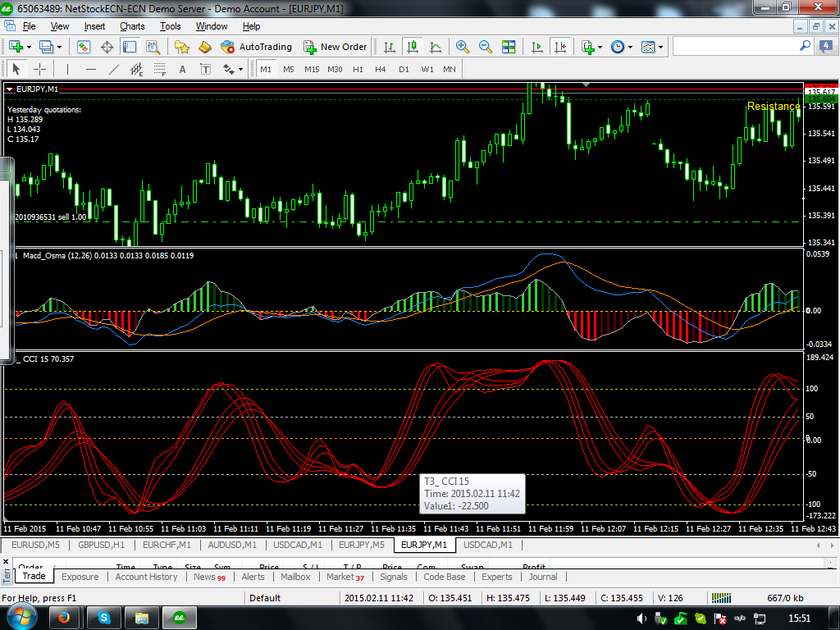The image size is (840, 630).
Task: Click the search input field
Action: (735, 47)
